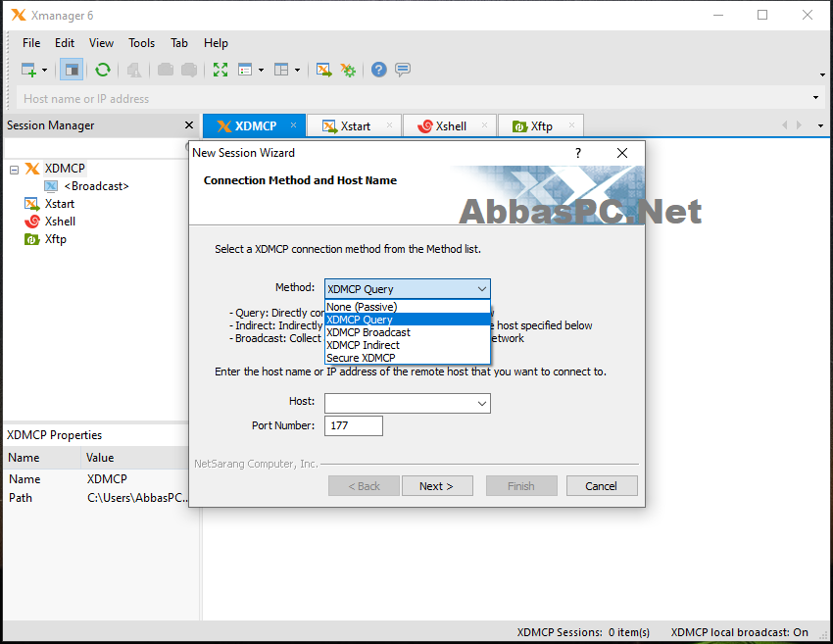833x644 pixels.
Task: Toggle the Session Manager pane icon
Action: click(x=72, y=70)
